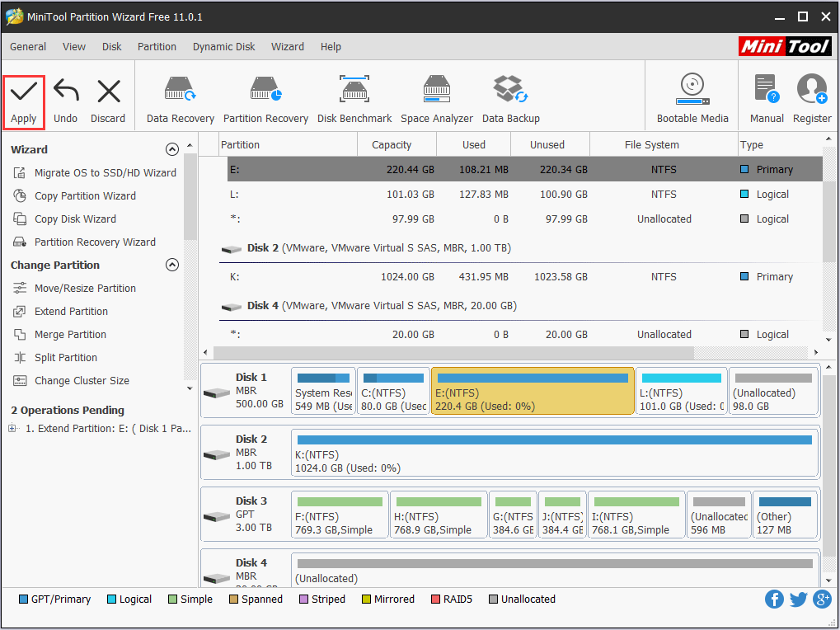Image resolution: width=840 pixels, height=630 pixels.
Task: Select Disk 4 unallocated block in map
Action: [555, 570]
